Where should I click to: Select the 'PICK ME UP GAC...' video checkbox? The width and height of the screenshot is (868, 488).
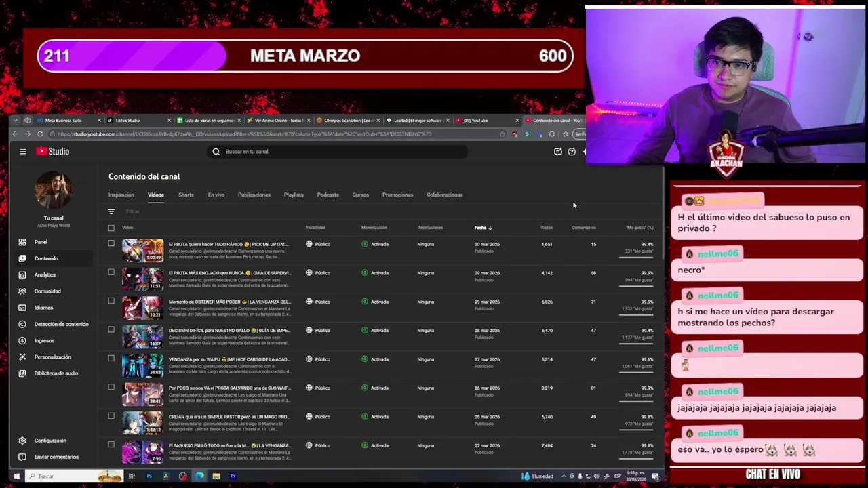pyautogui.click(x=111, y=244)
